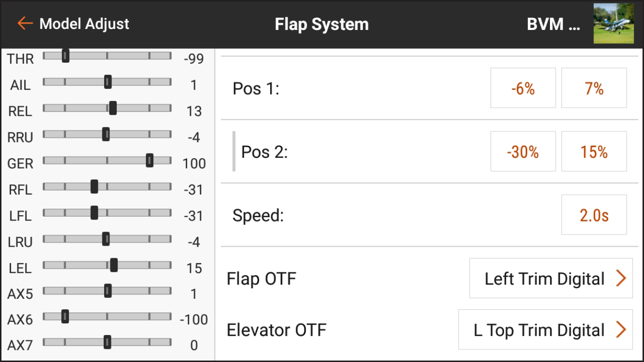Click the AIL channel monitor bar
The image size is (644, 362).
click(x=107, y=83)
